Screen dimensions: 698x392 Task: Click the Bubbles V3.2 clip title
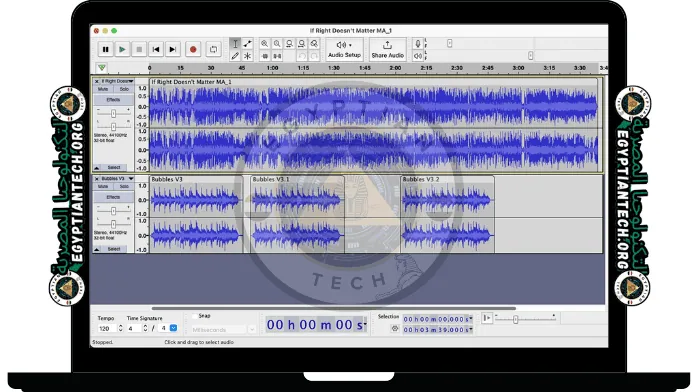click(x=421, y=179)
